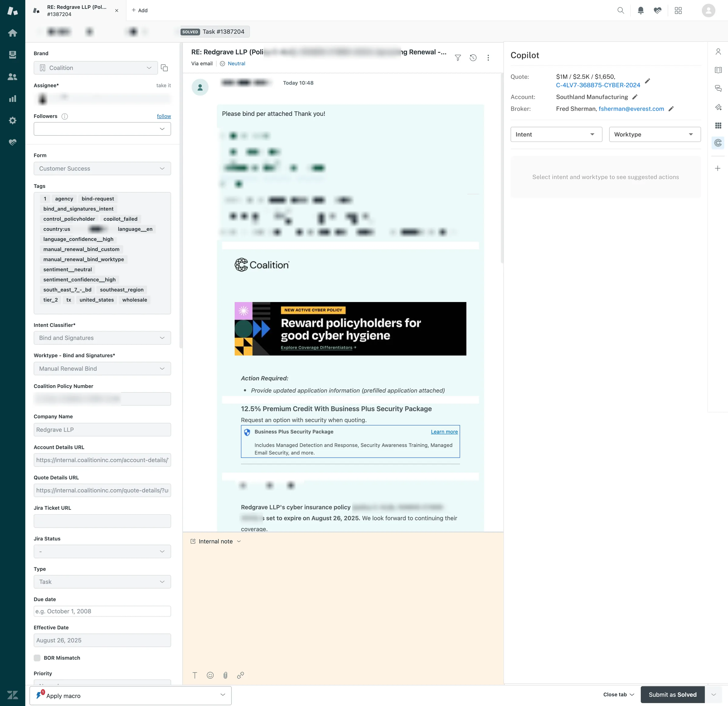Click the Company Name field Redgrave LLP
Screen dimensions: 728x706
102,429
